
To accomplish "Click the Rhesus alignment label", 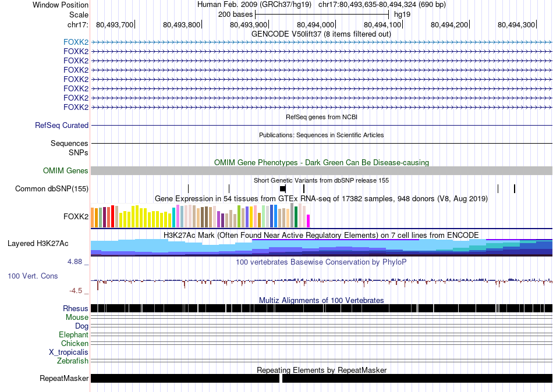I will tap(76, 309).
